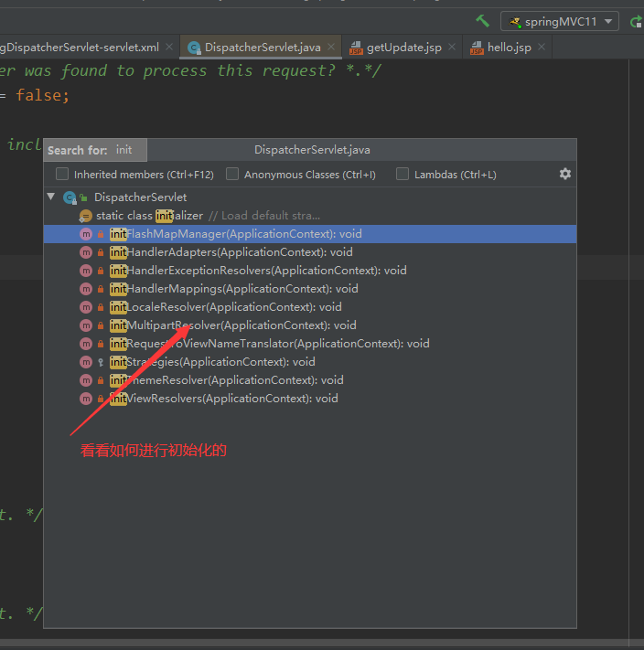This screenshot has height=650, width=644.
Task: Collapse the DispatcherServlet tree node
Action: tap(51, 197)
